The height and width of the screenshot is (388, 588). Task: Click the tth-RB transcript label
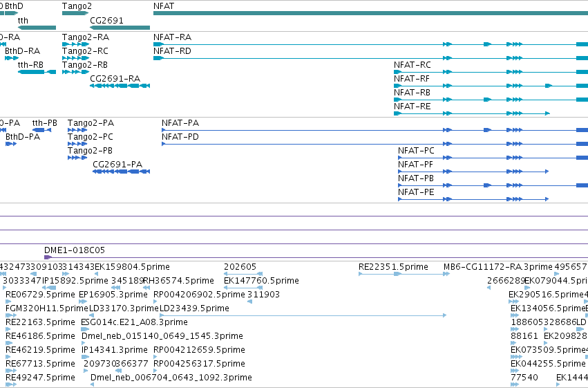tap(31, 64)
